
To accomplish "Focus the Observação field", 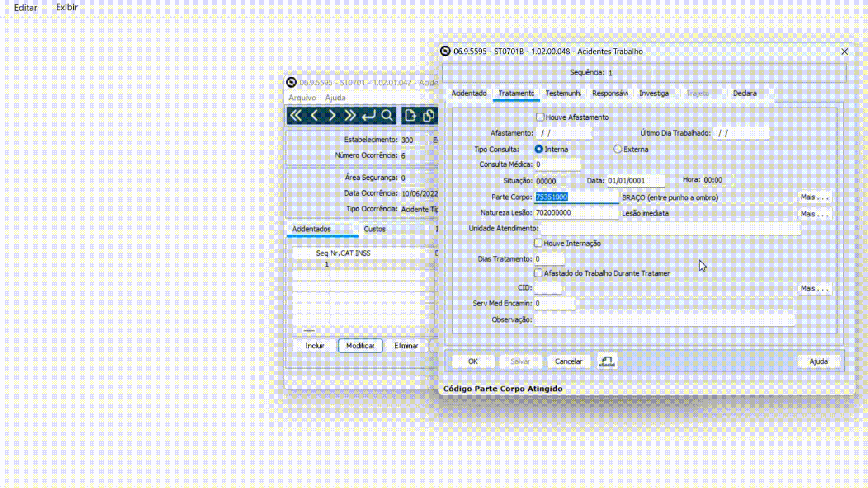I will (665, 320).
